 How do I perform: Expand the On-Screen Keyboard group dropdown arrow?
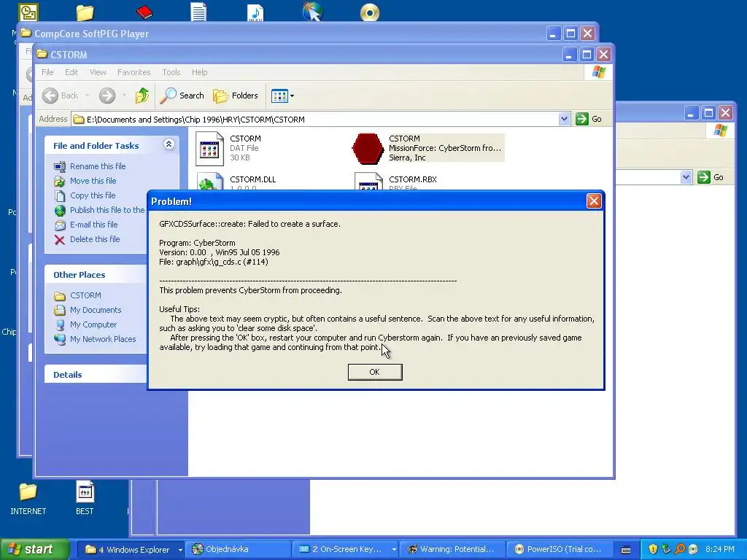click(x=394, y=550)
